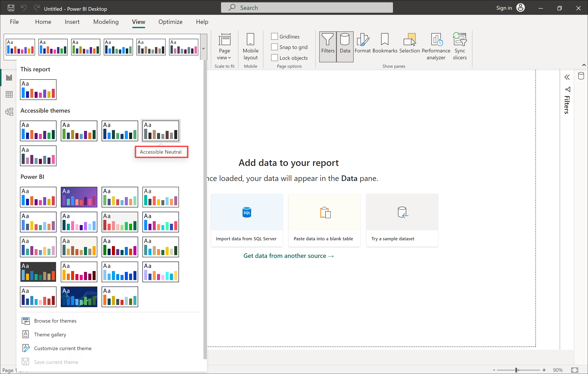
Task: Open Theme gallery
Action: 50,334
